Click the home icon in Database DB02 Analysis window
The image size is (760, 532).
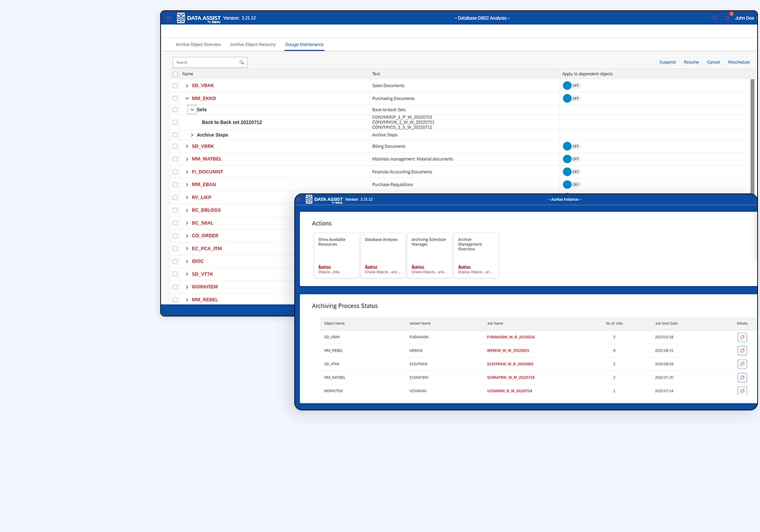tap(169, 19)
